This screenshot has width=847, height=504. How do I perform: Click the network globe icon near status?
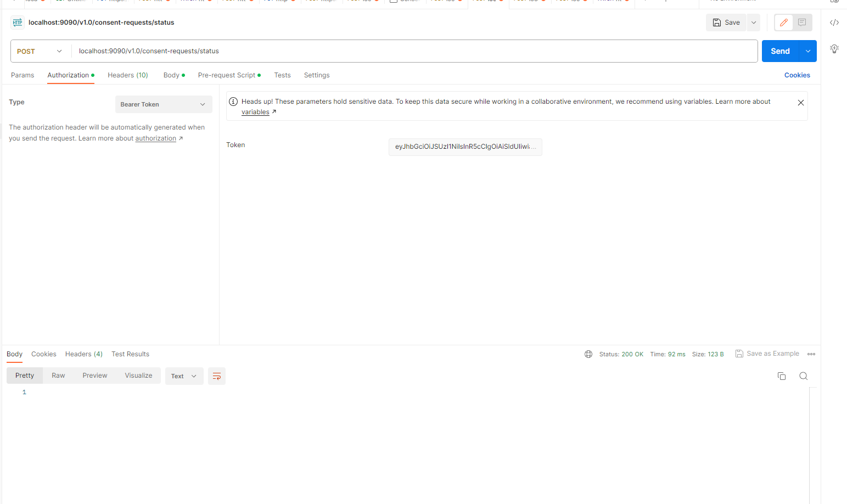[x=588, y=354]
